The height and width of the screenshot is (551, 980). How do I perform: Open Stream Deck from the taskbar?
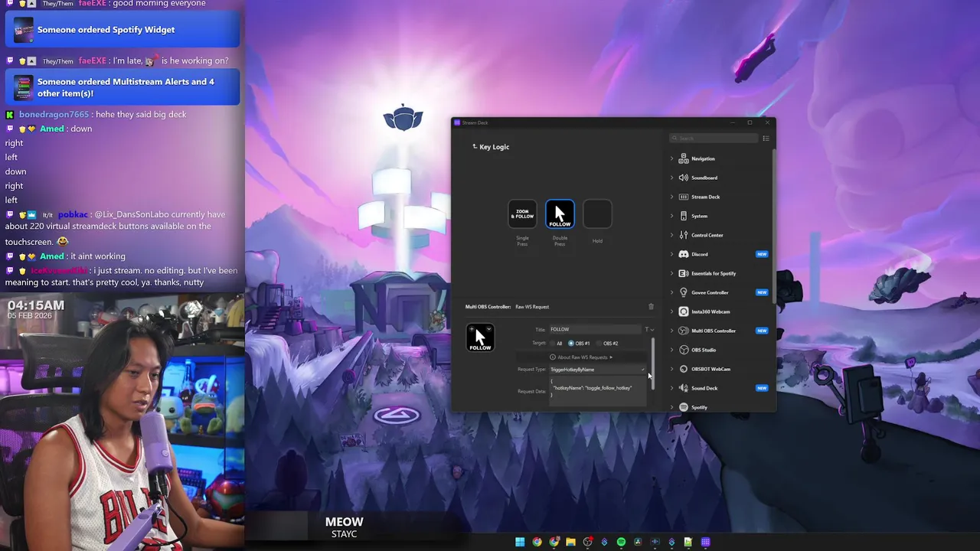coord(705,542)
